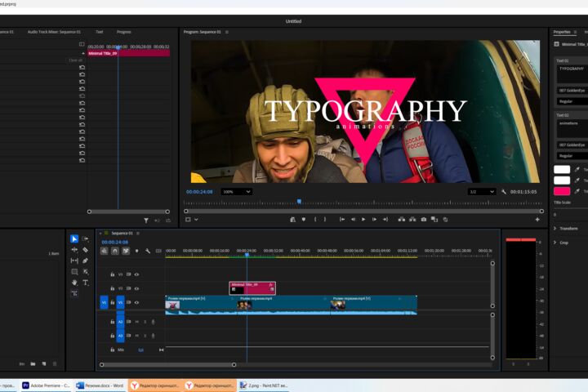The width and height of the screenshot is (588, 392).
Task: Select the Razor tool
Action: [86, 249]
